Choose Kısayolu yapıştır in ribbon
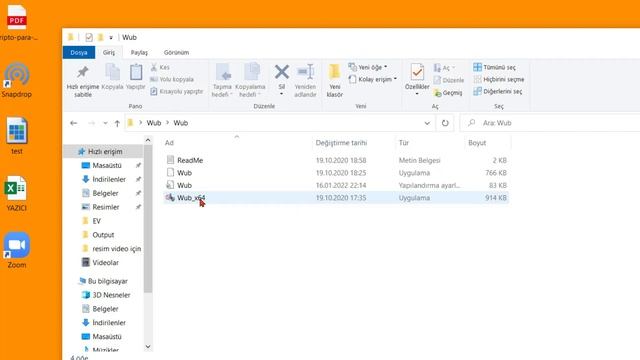Viewport: 640px width, 360px height. tap(177, 91)
